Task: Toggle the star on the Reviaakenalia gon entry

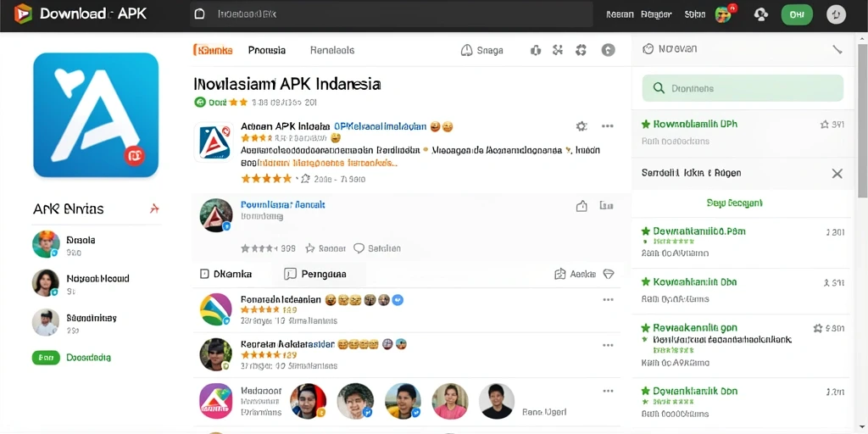Action: pyautogui.click(x=818, y=328)
